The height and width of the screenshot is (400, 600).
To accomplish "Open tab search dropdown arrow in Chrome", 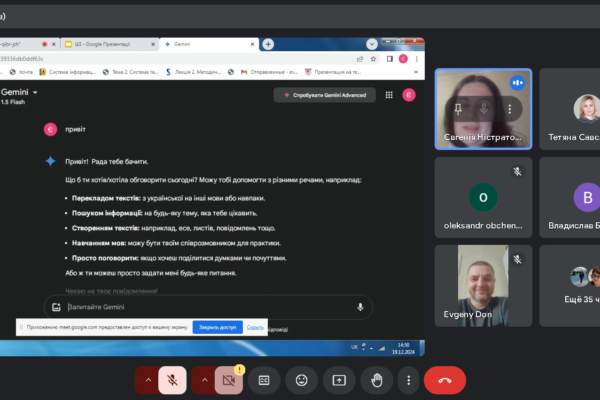I will click(372, 44).
